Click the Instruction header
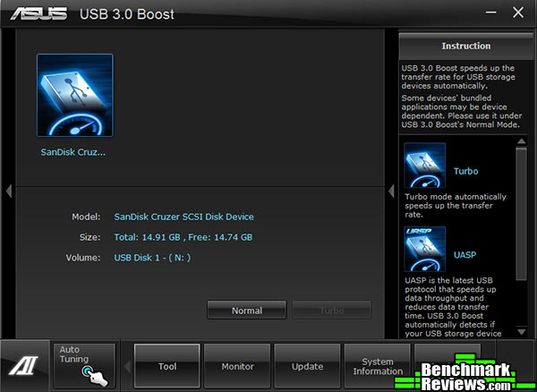The height and width of the screenshot is (392, 537). [x=465, y=46]
